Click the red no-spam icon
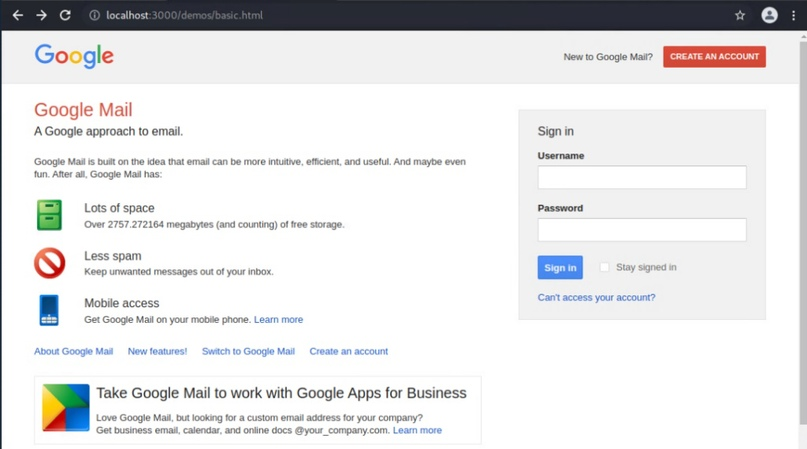This screenshot has width=807, height=449. click(49, 263)
